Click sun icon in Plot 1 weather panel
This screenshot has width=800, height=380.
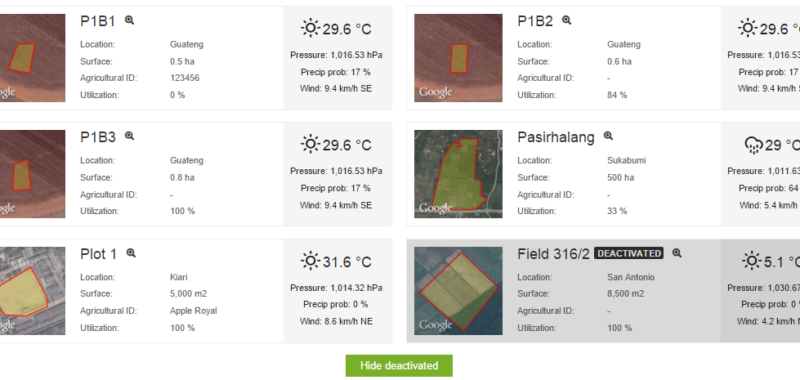[310, 261]
